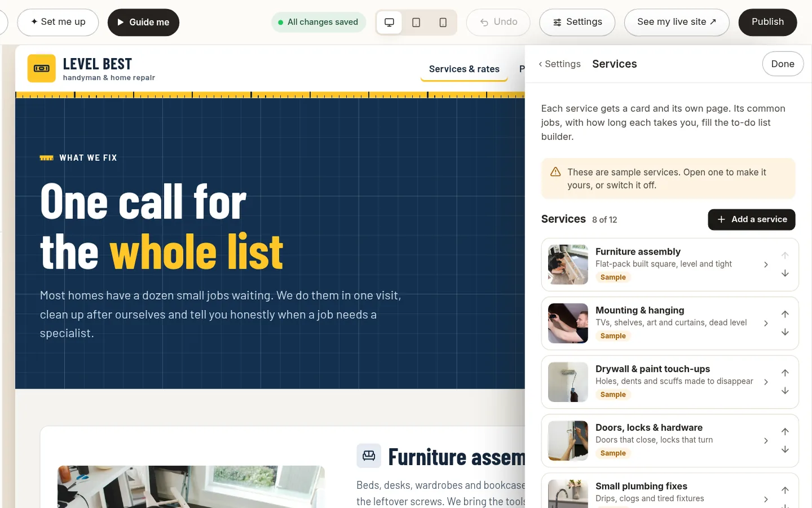Click the Set me up button
This screenshot has width=812, height=508.
click(58, 22)
